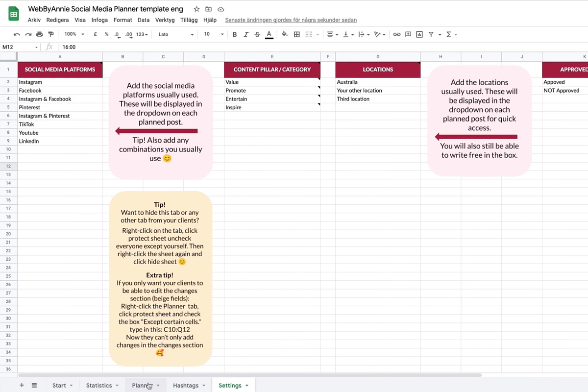Screen dimensions: 588x392
Task: Check the cloud save status icon
Action: (221, 9)
